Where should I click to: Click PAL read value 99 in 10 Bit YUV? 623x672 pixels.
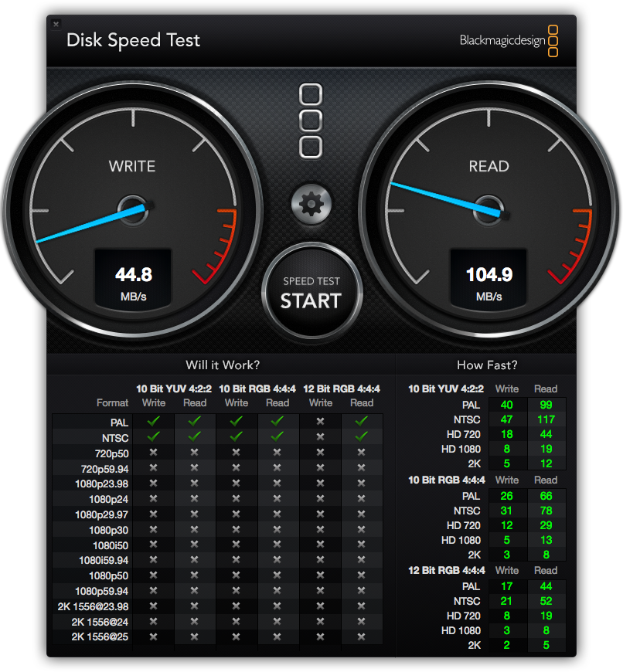[546, 405]
